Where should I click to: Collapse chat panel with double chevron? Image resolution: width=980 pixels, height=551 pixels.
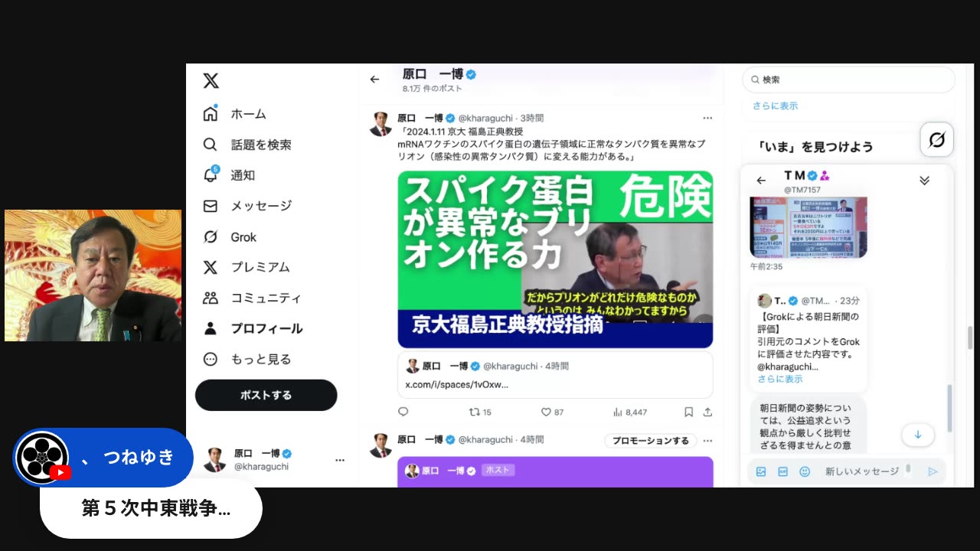924,181
